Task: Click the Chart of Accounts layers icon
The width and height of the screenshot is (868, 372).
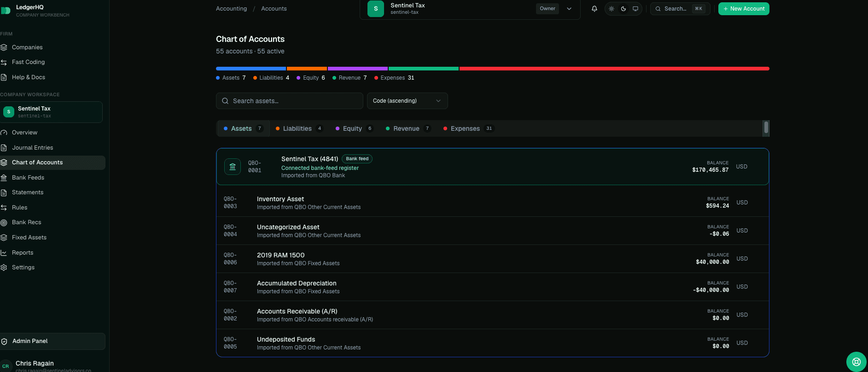Action: point(4,163)
